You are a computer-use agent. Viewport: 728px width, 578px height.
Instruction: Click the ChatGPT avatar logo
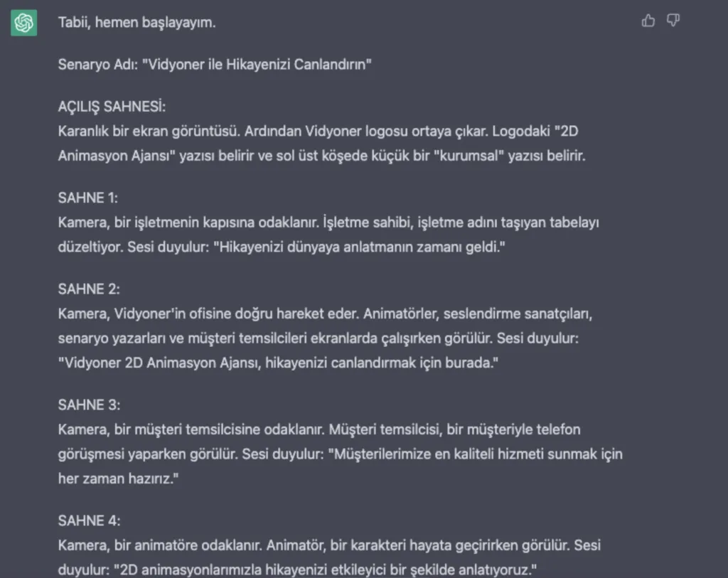coord(23,23)
